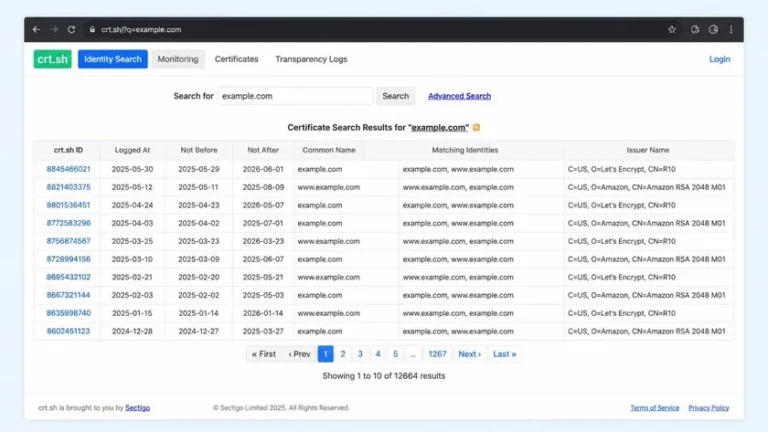The height and width of the screenshot is (432, 768).
Task: Click Not Before date 2025-02-02
Action: tap(199, 295)
